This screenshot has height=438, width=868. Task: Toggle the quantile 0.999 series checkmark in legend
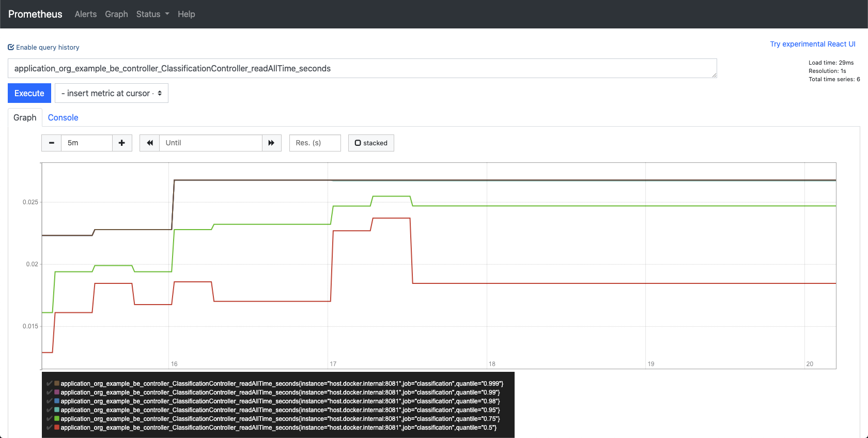coord(49,384)
